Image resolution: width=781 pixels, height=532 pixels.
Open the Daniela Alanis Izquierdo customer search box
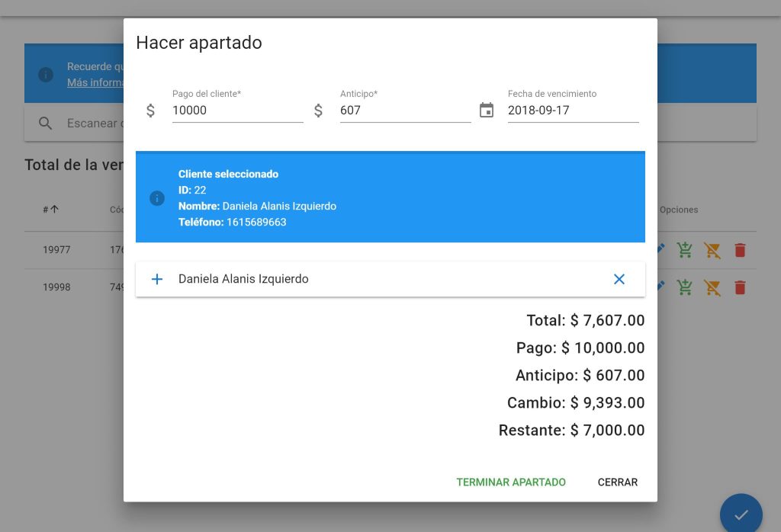(x=389, y=279)
